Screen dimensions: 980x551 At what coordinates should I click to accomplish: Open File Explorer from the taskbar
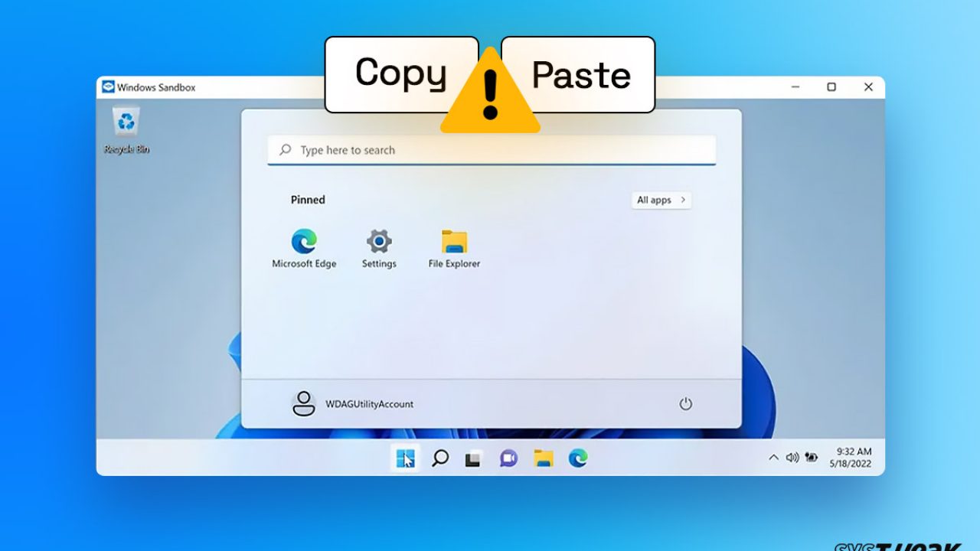pyautogui.click(x=544, y=458)
